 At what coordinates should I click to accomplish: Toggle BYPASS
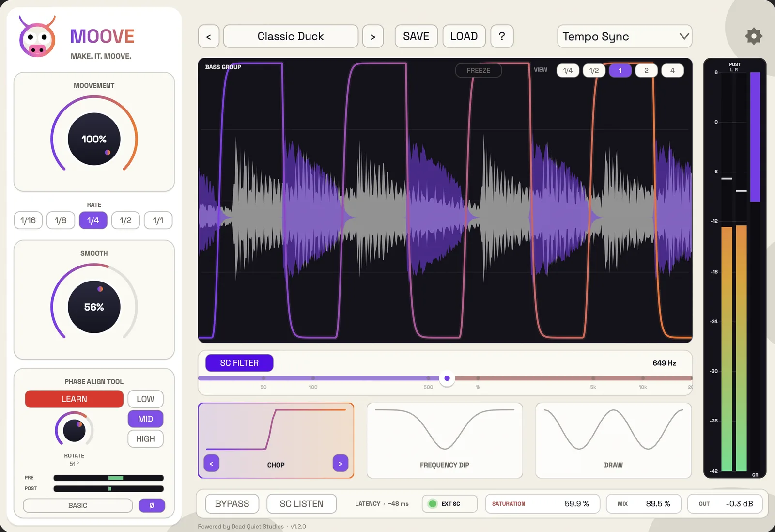tap(232, 504)
